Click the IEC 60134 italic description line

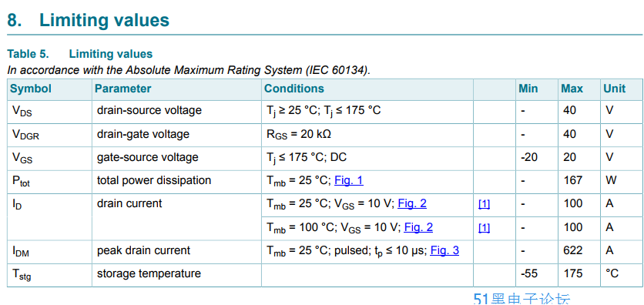coord(189,70)
